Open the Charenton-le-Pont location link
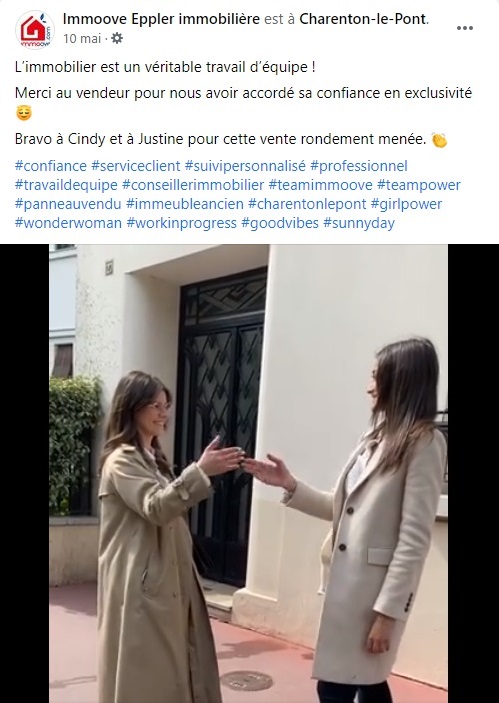Image resolution: width=499 pixels, height=703 pixels. click(363, 19)
